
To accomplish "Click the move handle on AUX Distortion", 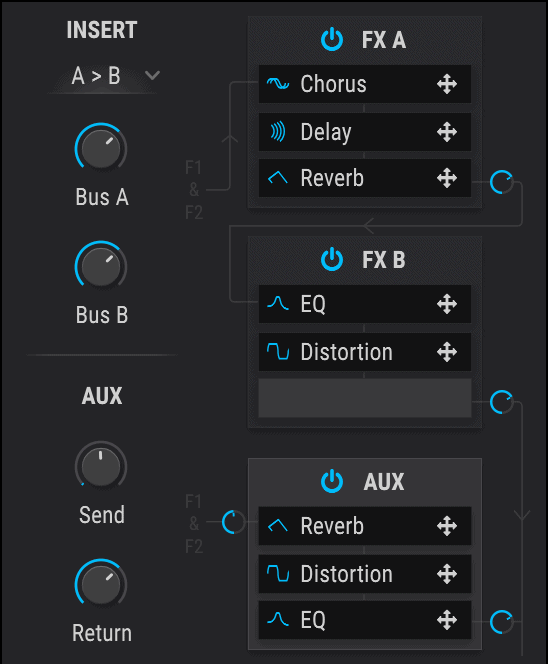I will tap(447, 574).
